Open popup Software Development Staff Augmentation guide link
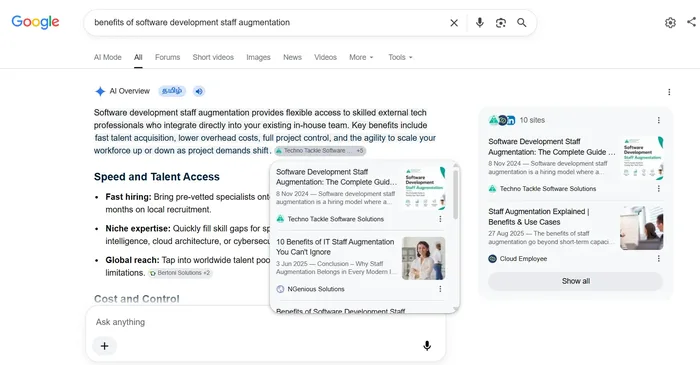700x365 pixels. (337, 177)
